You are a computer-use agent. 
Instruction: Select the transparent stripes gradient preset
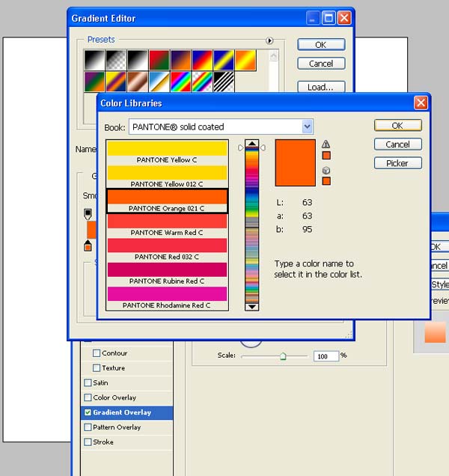224,82
